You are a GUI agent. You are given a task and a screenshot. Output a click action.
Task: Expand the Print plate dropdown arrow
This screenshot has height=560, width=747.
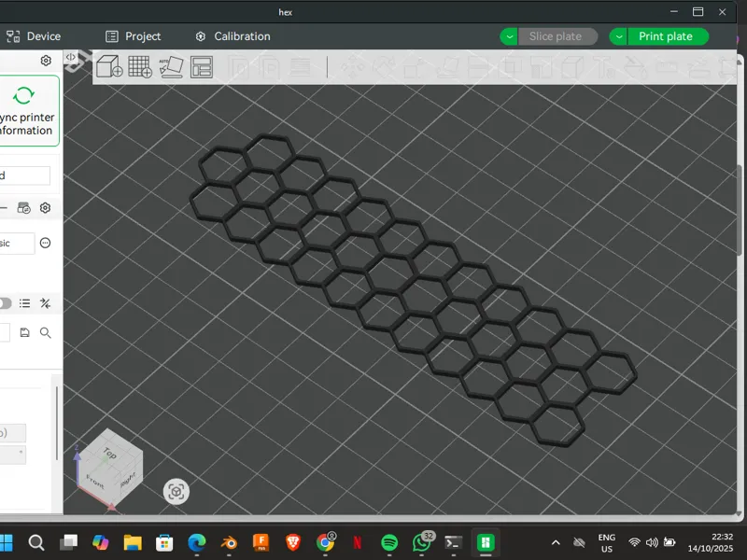[x=618, y=36]
